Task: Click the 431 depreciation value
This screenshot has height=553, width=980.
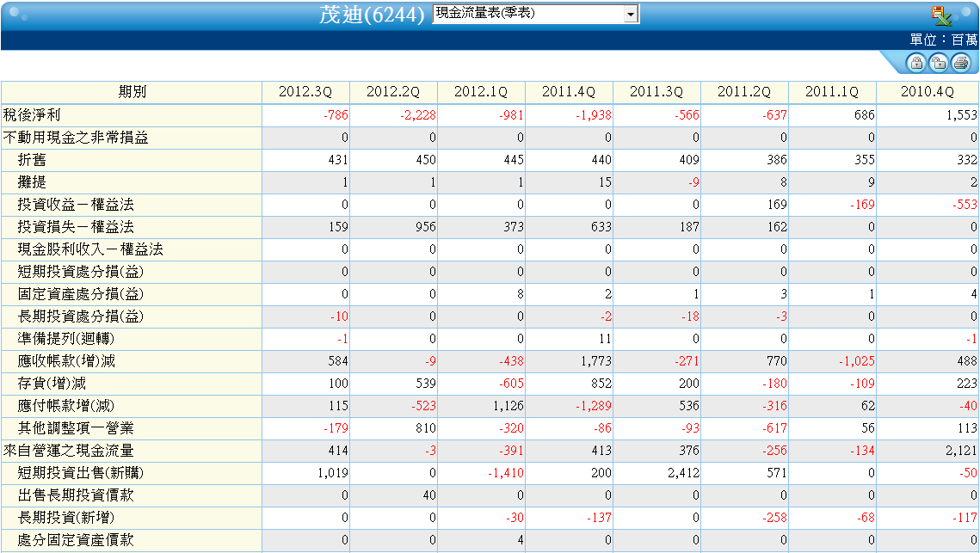Action: point(338,160)
